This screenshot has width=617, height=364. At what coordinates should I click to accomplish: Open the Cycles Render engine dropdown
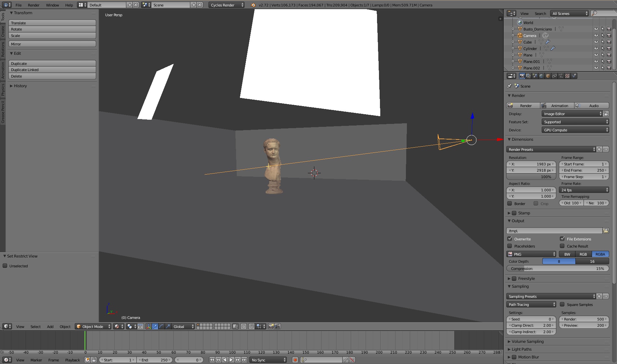pos(226,5)
